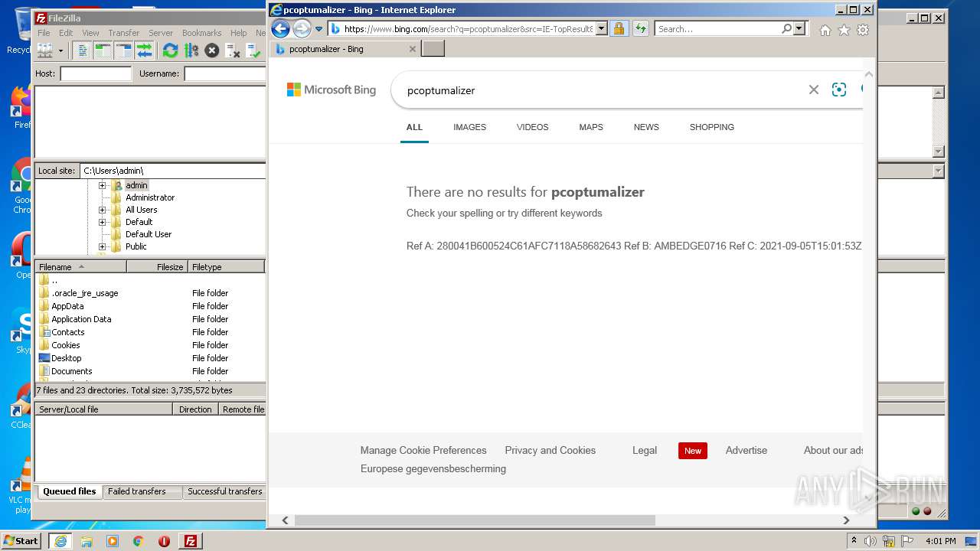Close the pcoptumalizer Bing tab
Image resolution: width=980 pixels, height=551 pixels.
point(413,49)
